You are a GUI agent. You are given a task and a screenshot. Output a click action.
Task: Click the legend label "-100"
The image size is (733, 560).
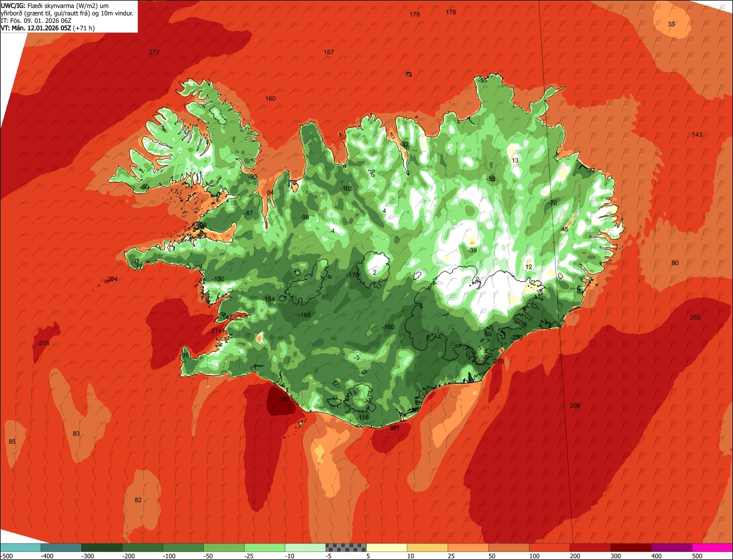click(x=170, y=556)
